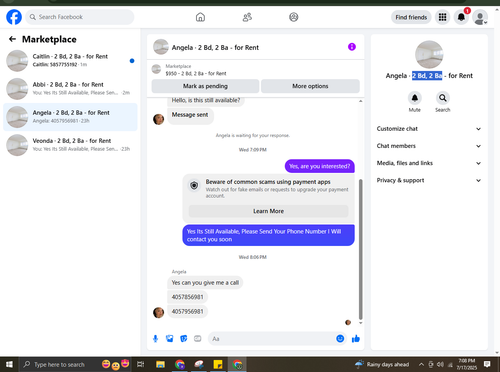
Task: Mute the Angela conversation
Action: tap(415, 98)
